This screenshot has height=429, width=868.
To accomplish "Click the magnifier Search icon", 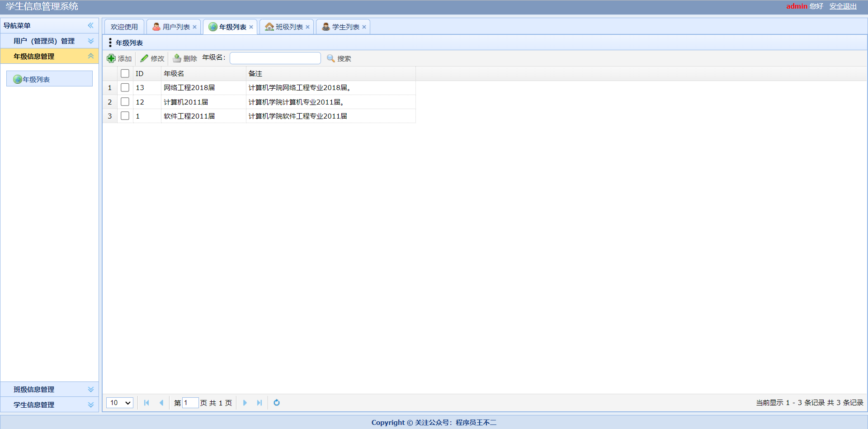I will 331,58.
